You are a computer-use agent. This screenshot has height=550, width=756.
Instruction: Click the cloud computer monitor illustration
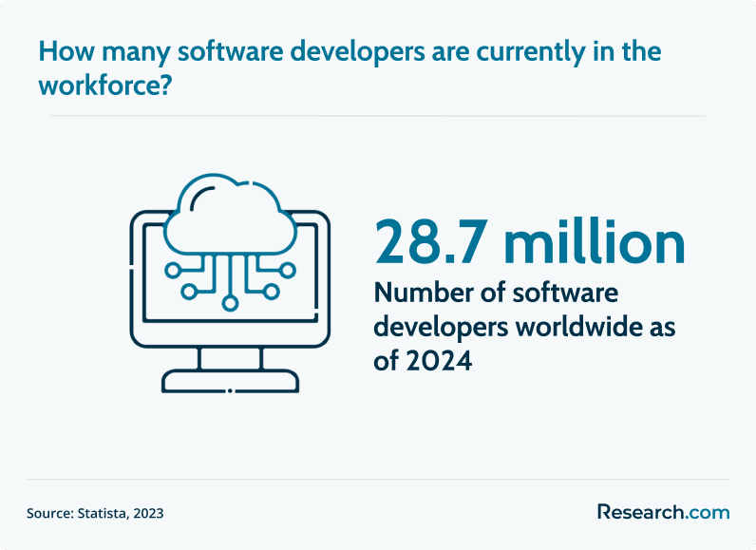pos(230,283)
